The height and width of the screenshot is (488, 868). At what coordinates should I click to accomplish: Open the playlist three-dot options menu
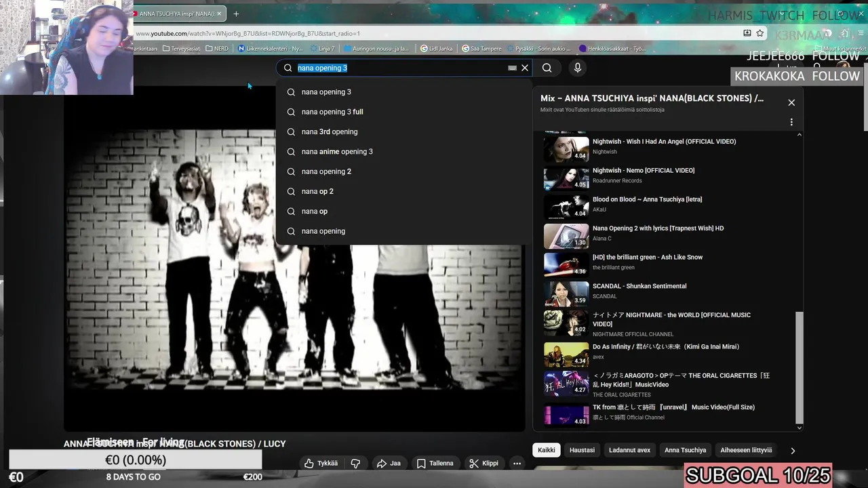click(791, 122)
